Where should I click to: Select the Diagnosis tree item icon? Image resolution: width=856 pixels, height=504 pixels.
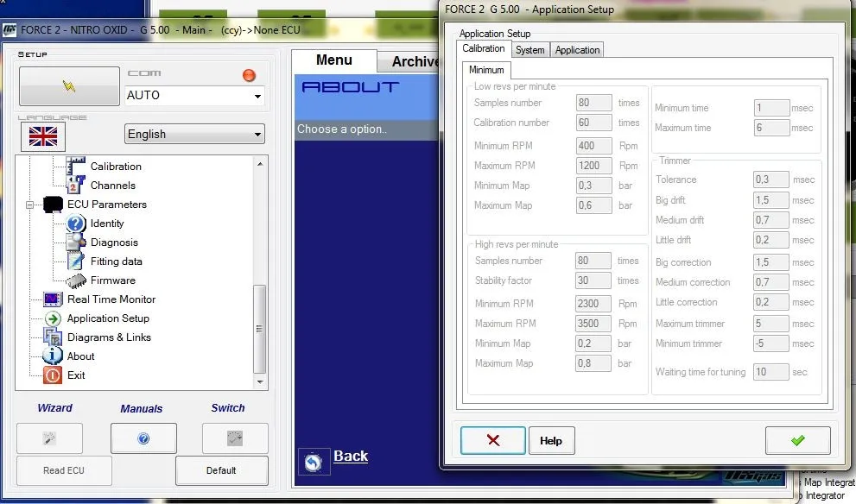pyautogui.click(x=77, y=243)
